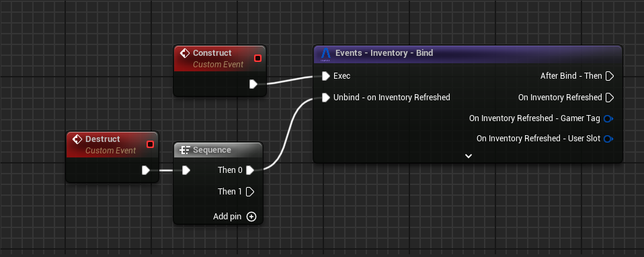The height and width of the screenshot is (257, 644).
Task: Click the Then 1 output pin
Action: click(249, 192)
